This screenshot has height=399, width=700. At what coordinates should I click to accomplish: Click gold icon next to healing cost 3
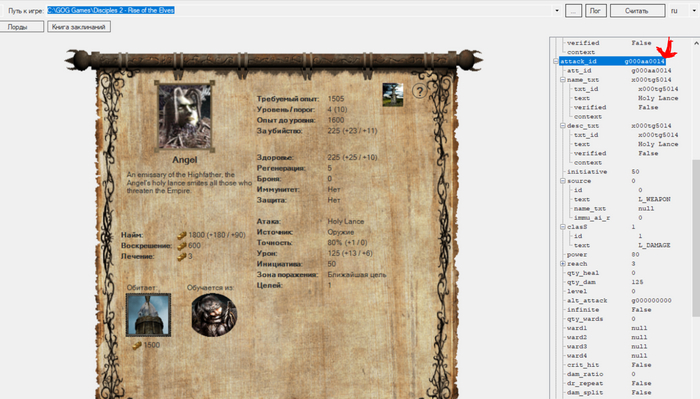182,256
